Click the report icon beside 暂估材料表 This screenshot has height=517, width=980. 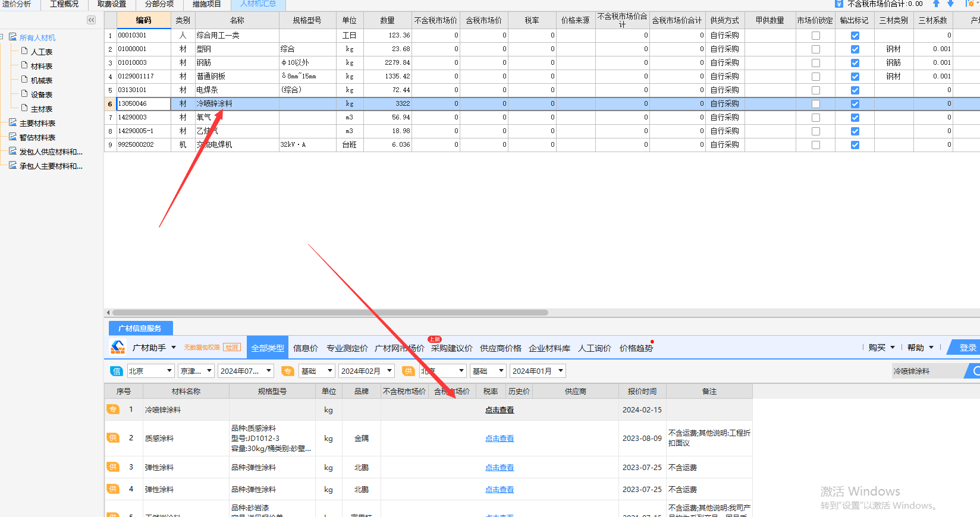[12, 137]
